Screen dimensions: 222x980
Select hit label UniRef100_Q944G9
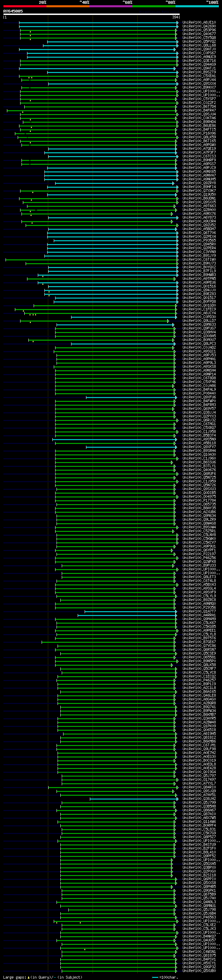tap(199, 64)
